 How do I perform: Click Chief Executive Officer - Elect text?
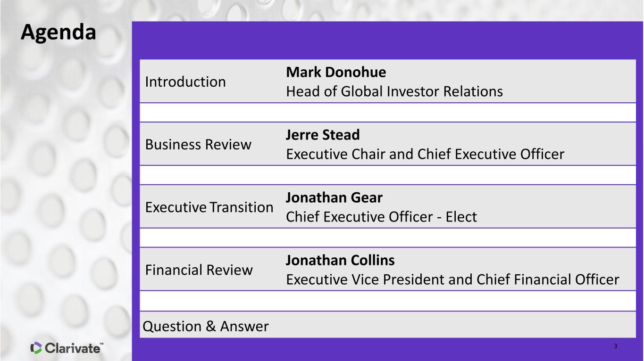click(x=382, y=217)
